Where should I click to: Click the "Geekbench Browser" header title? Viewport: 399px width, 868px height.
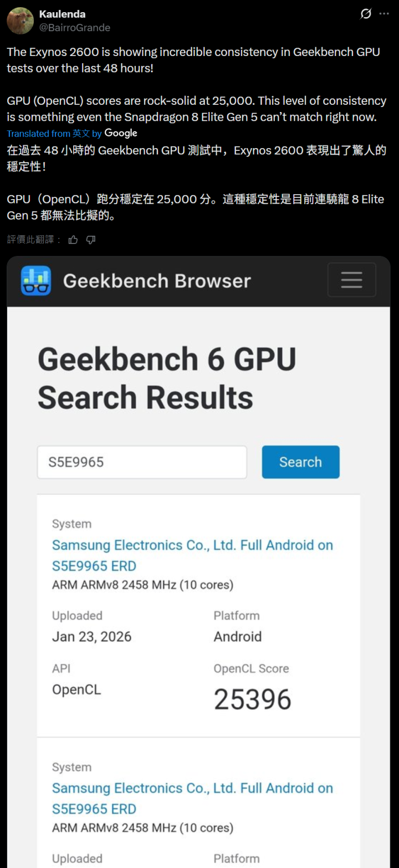pos(157,281)
